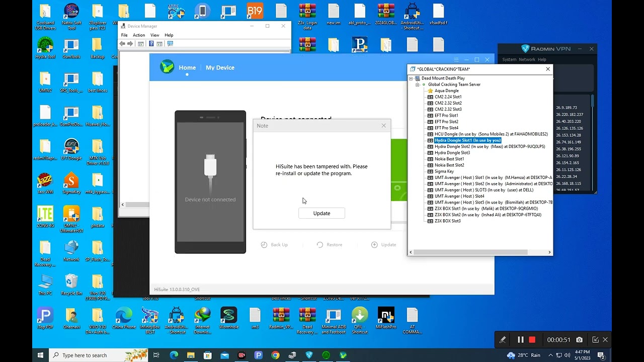
Task: Click the bottom Update option beside Restore
Action: tap(384, 245)
